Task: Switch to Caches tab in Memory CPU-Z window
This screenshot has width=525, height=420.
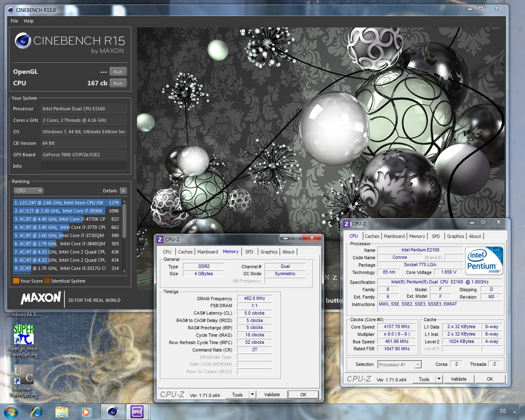Action: click(185, 252)
